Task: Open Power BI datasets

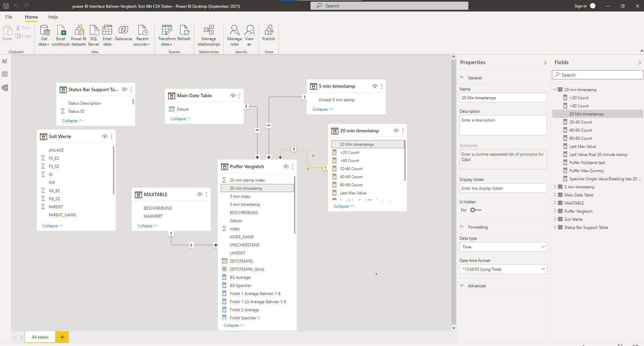Action: point(79,35)
